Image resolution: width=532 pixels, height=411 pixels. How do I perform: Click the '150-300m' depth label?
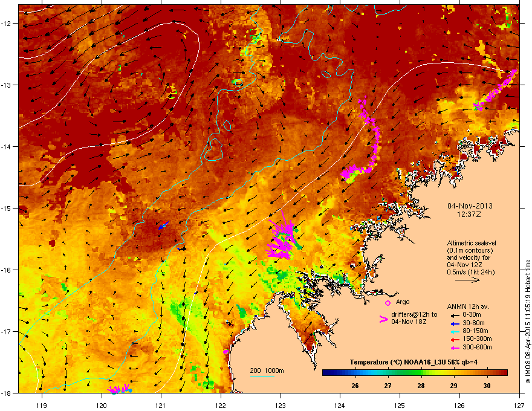[x=477, y=338]
